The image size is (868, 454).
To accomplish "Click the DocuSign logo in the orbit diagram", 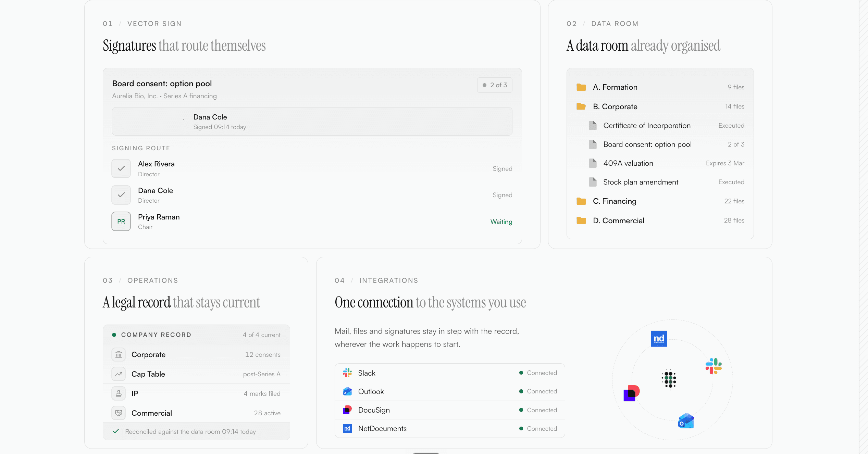I will pos(631,393).
